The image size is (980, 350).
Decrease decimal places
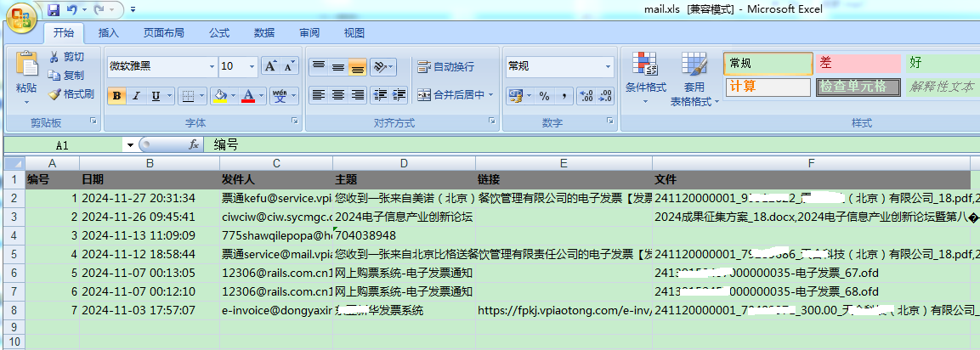pos(605,96)
